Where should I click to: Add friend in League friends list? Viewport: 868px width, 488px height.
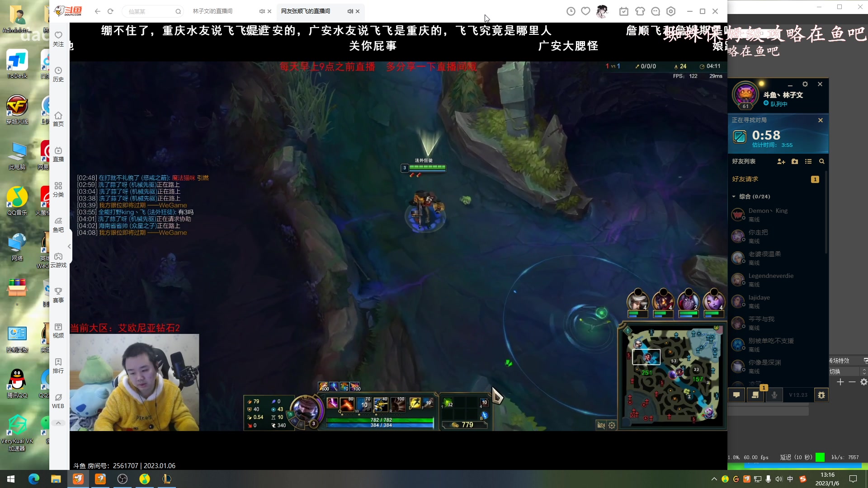coord(781,162)
